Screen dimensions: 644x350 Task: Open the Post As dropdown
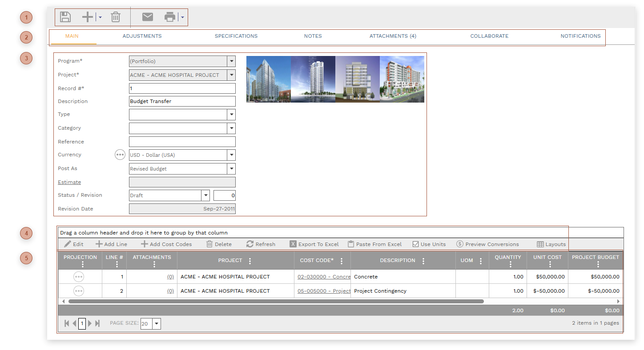tap(231, 169)
